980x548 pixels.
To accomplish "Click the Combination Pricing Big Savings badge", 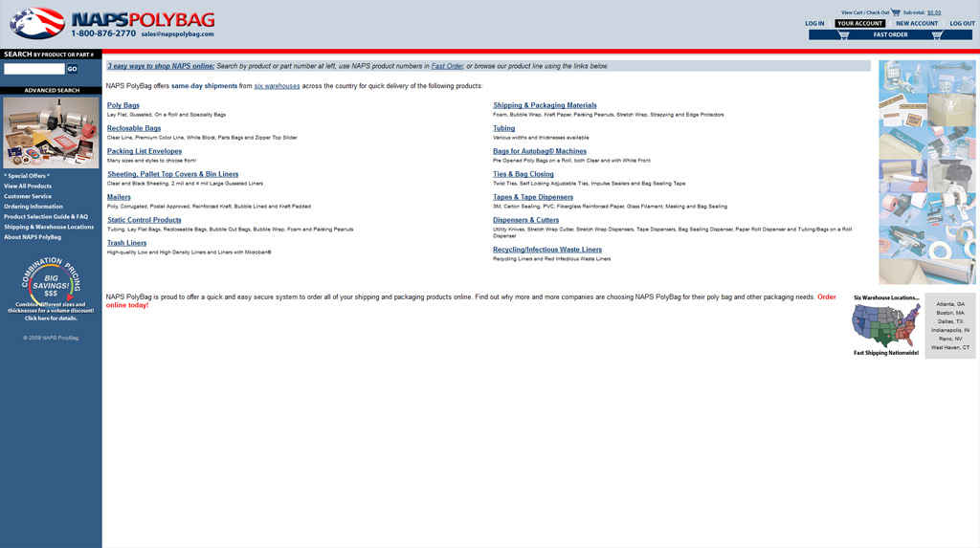I will [52, 280].
